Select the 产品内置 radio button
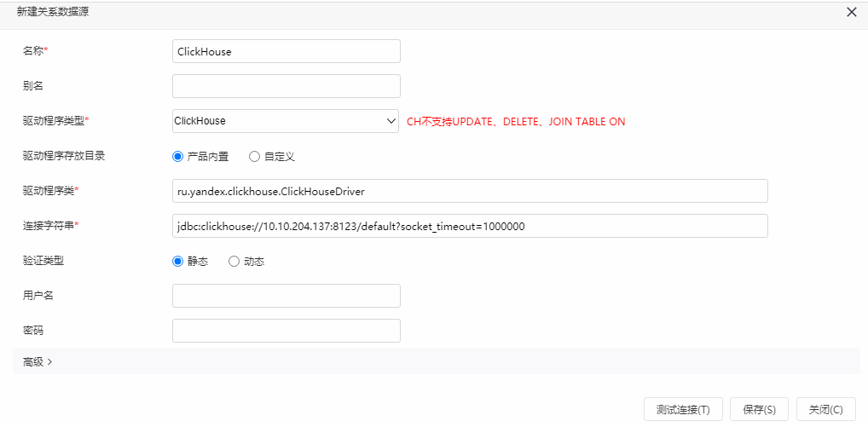 pos(177,157)
